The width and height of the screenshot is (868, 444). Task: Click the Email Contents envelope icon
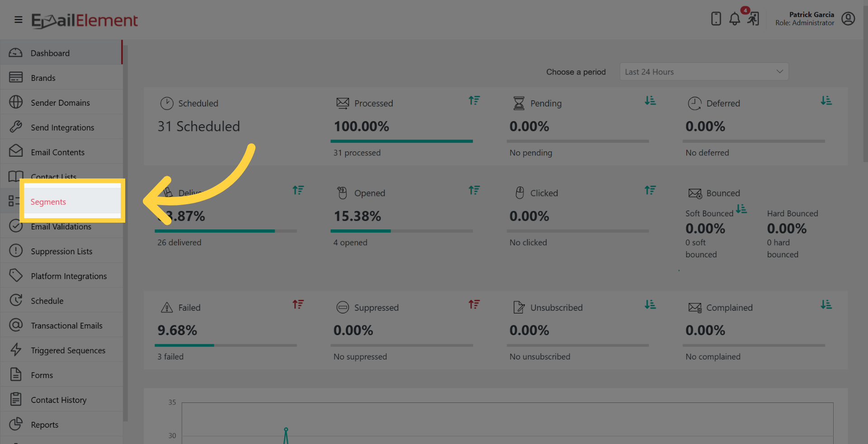[16, 151]
